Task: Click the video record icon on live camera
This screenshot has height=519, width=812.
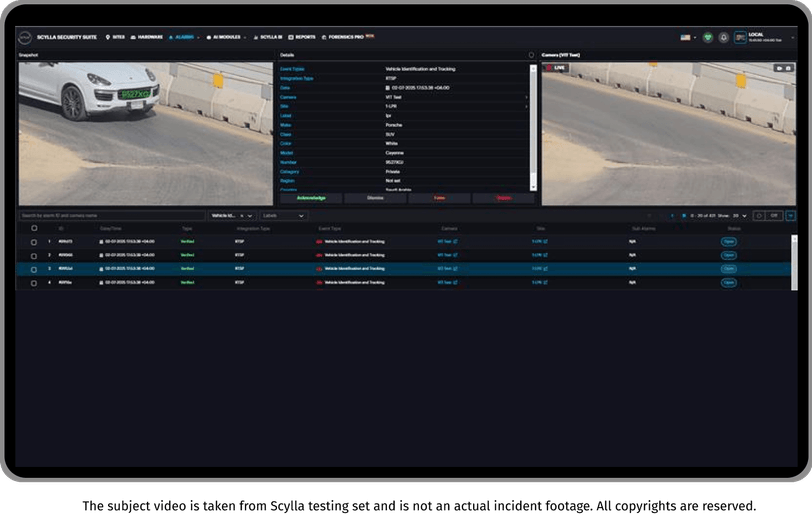Action: click(779, 68)
